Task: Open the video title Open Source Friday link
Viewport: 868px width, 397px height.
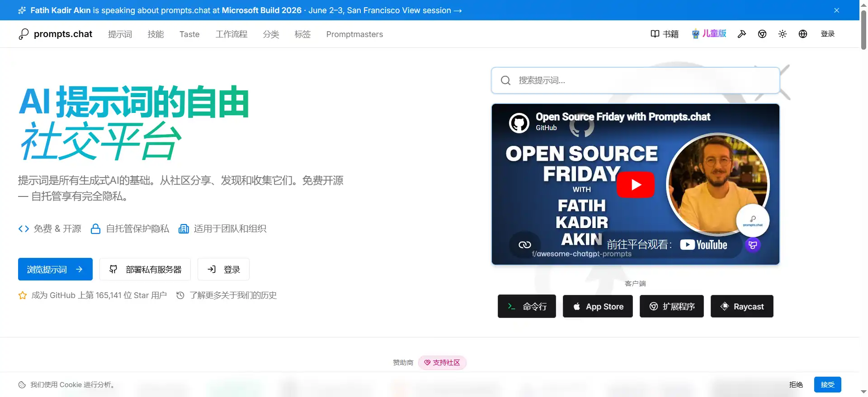Action: 623,117
